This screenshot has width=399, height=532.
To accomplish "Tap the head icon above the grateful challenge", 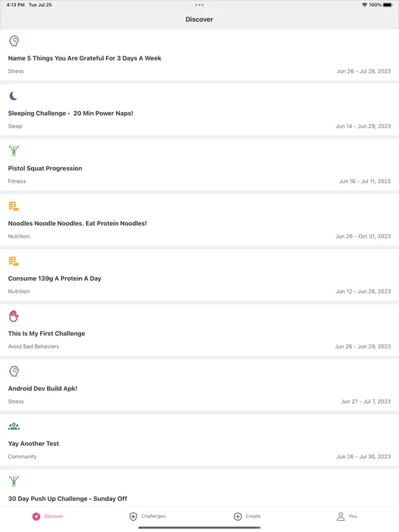I will click(14, 41).
